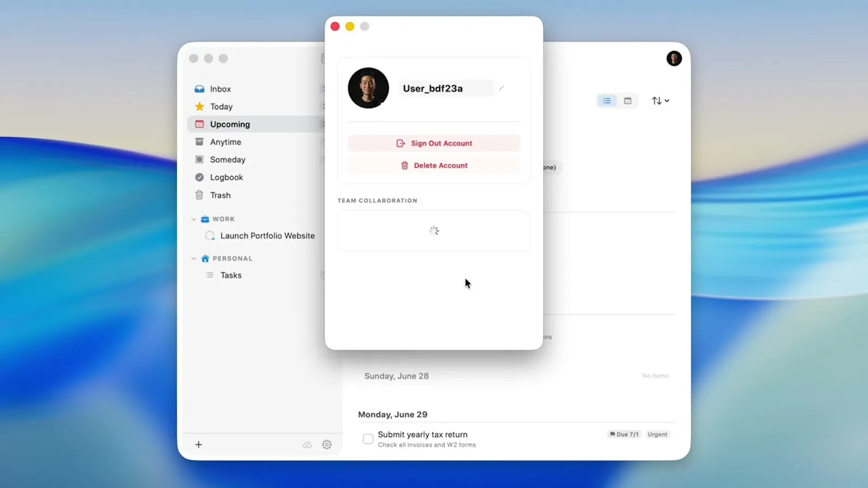Add a new item with plus button
The width and height of the screenshot is (868, 488).
tap(199, 445)
